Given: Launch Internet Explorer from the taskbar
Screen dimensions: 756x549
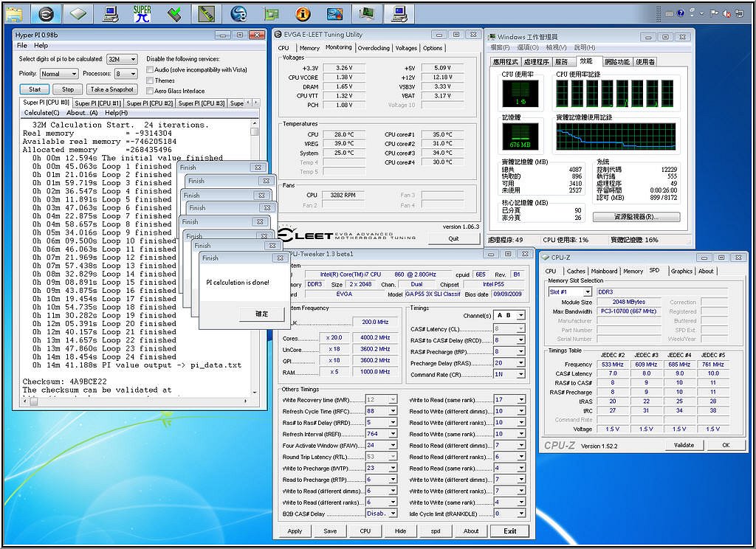Looking at the screenshot, I should [238, 13].
